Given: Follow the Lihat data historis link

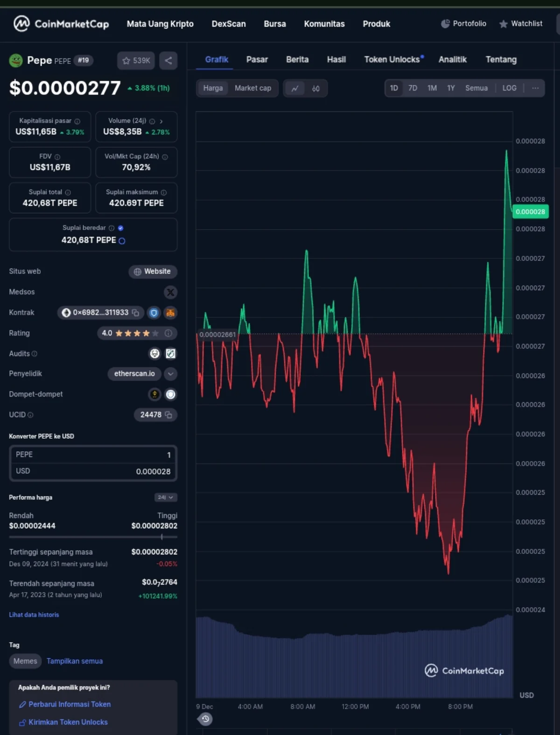Looking at the screenshot, I should tap(34, 615).
